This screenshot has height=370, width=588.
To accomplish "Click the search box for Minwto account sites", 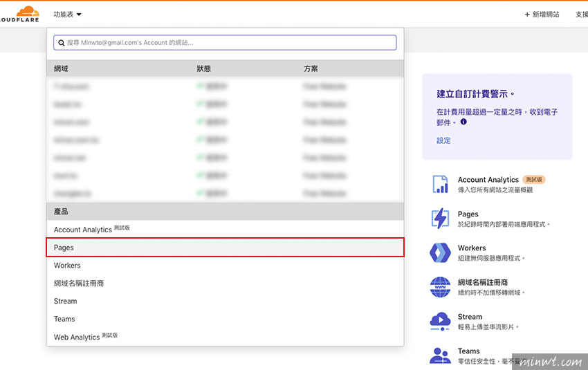I will pos(225,42).
